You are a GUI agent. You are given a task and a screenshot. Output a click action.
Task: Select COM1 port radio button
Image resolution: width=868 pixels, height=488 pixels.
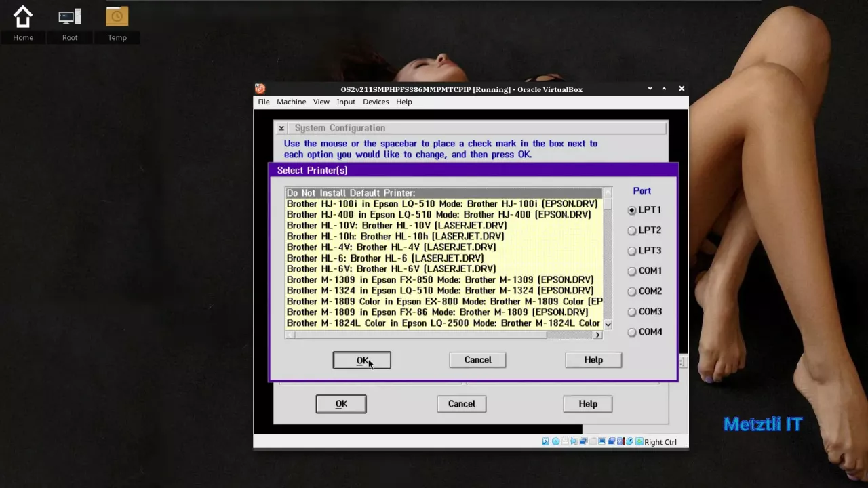[631, 271]
